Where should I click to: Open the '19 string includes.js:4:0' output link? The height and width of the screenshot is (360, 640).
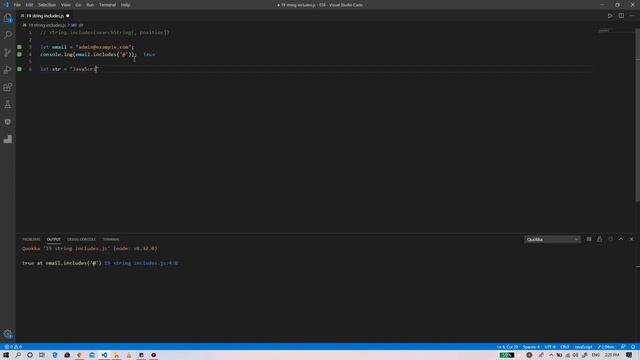coord(141,263)
